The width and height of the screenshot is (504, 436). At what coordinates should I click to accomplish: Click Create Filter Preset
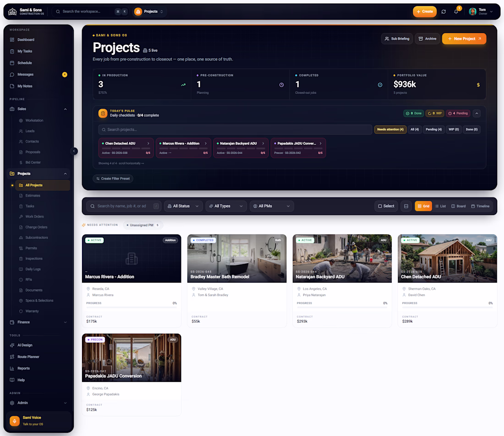(x=113, y=178)
